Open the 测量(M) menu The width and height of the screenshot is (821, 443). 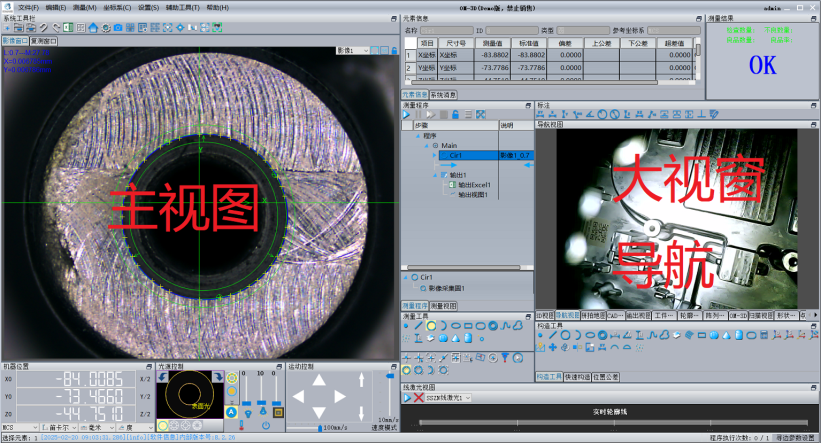tap(84, 7)
